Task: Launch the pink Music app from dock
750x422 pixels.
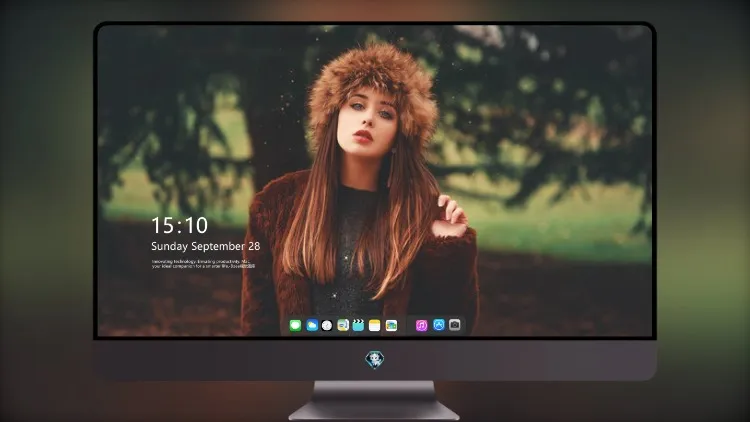Action: [421, 325]
